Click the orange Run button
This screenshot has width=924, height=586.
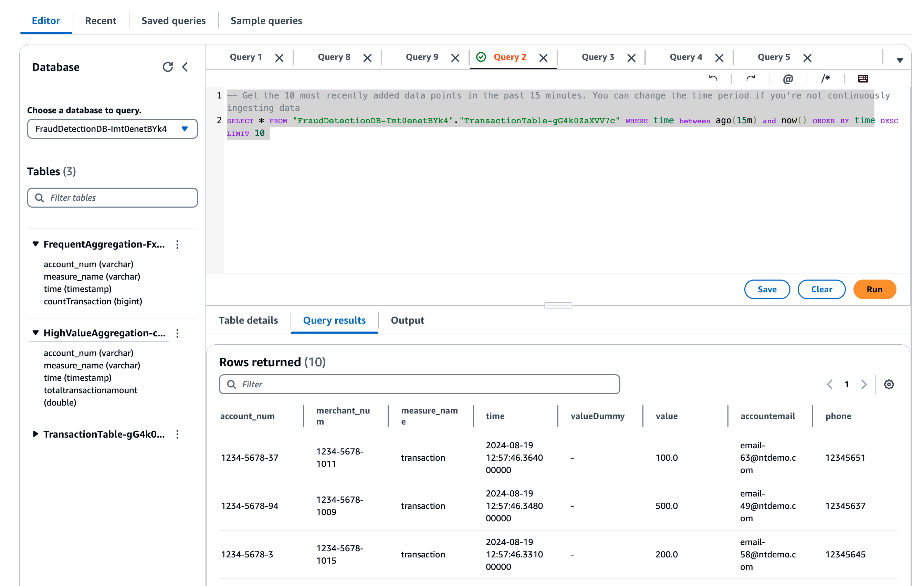click(874, 289)
